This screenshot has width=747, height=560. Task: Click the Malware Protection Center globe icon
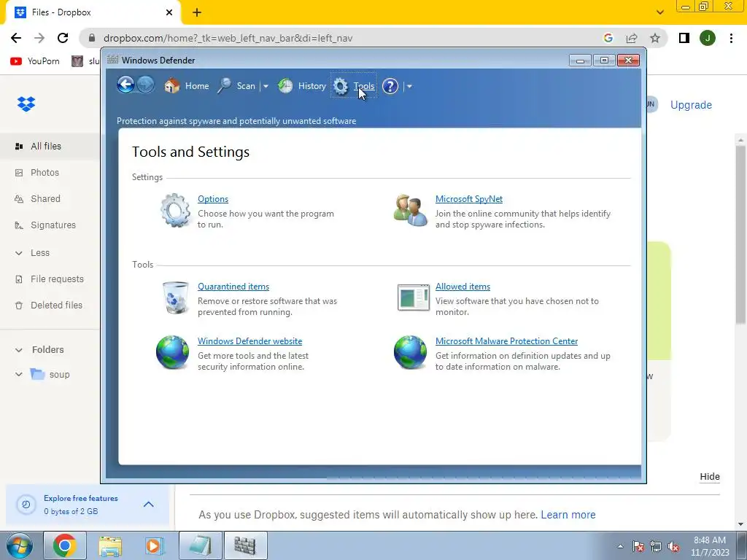[410, 352]
